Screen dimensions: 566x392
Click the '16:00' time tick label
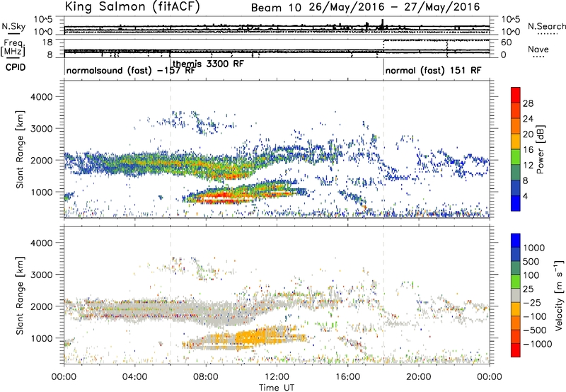click(347, 377)
